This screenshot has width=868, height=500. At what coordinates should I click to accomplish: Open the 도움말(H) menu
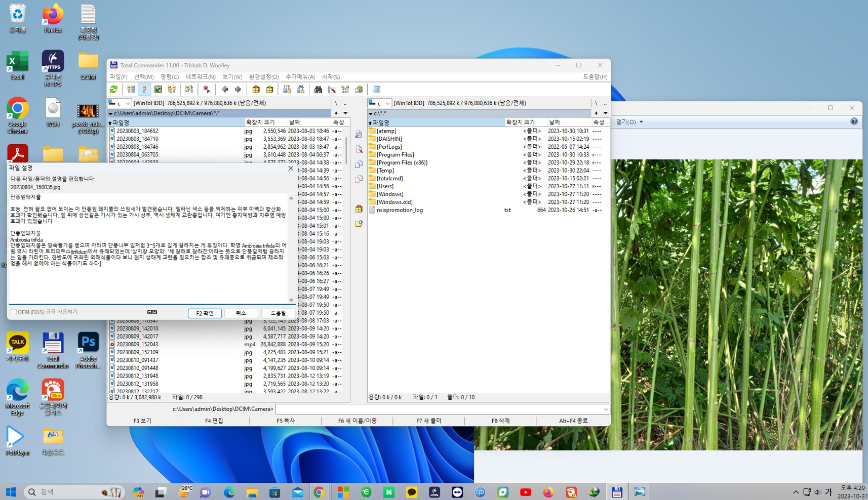pyautogui.click(x=595, y=77)
